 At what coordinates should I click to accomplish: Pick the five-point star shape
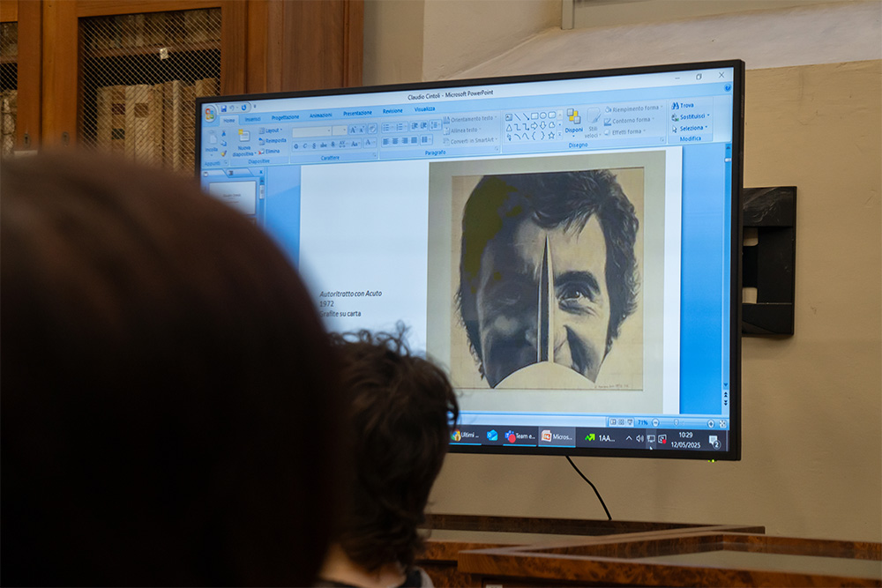pyautogui.click(x=551, y=135)
